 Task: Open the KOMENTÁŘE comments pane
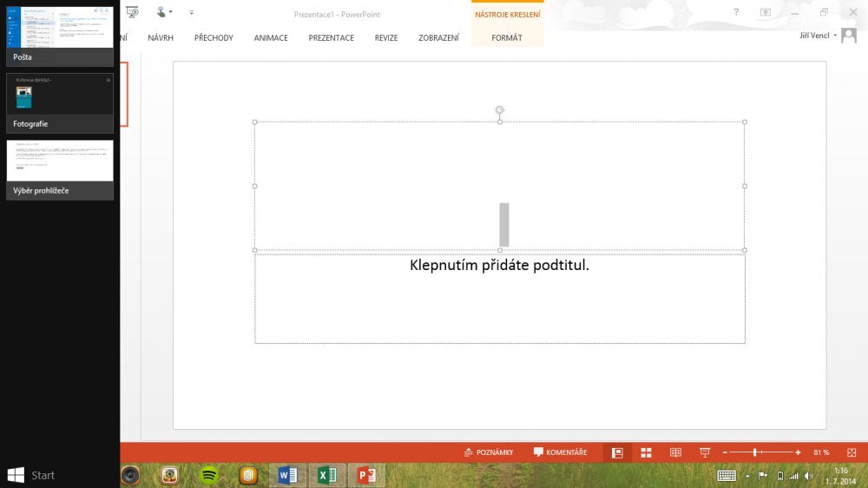point(560,452)
